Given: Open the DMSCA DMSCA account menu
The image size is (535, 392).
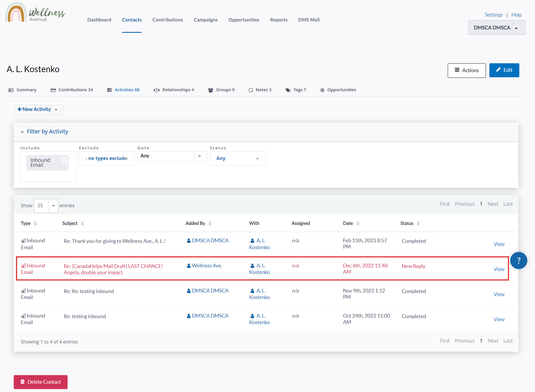Looking at the screenshot, I should click(x=496, y=28).
